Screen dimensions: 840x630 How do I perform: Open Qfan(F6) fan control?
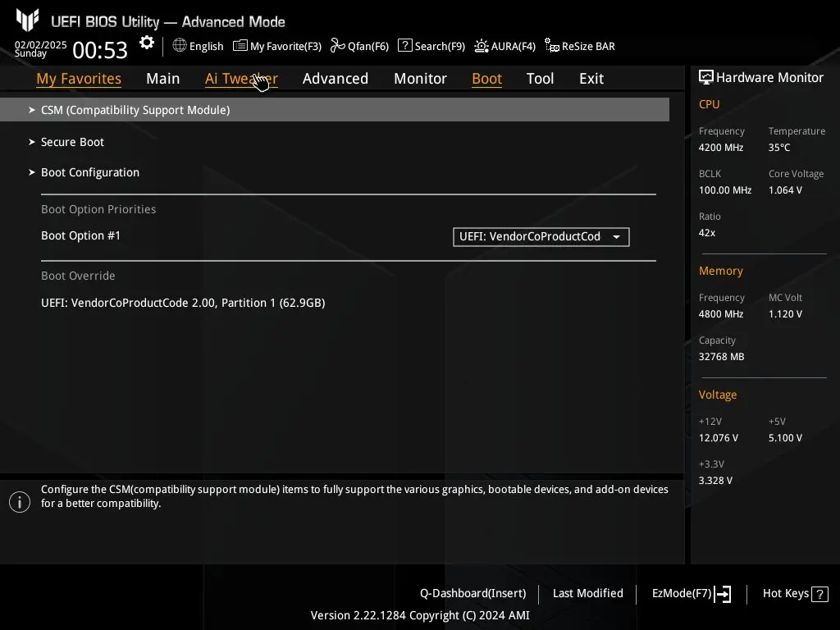click(359, 46)
